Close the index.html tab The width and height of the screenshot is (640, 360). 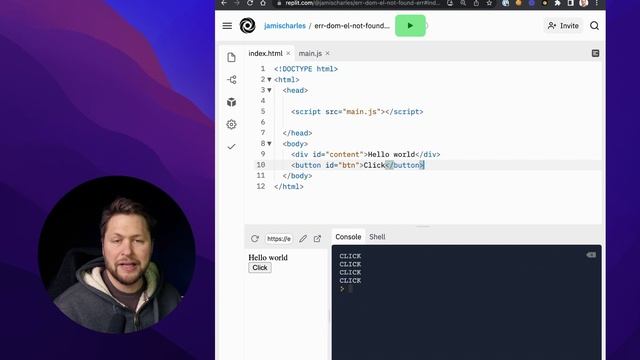[x=288, y=53]
